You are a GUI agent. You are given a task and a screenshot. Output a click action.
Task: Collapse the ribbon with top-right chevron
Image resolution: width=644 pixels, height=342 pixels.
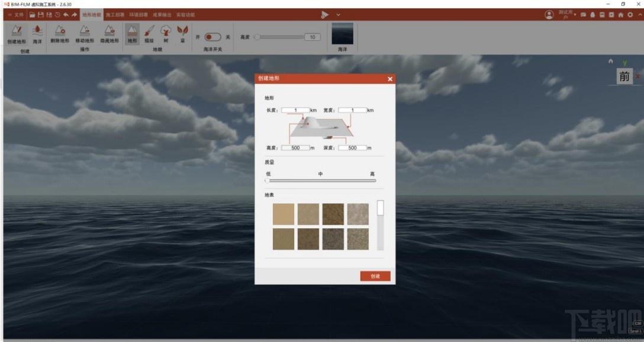pyautogui.click(x=640, y=15)
